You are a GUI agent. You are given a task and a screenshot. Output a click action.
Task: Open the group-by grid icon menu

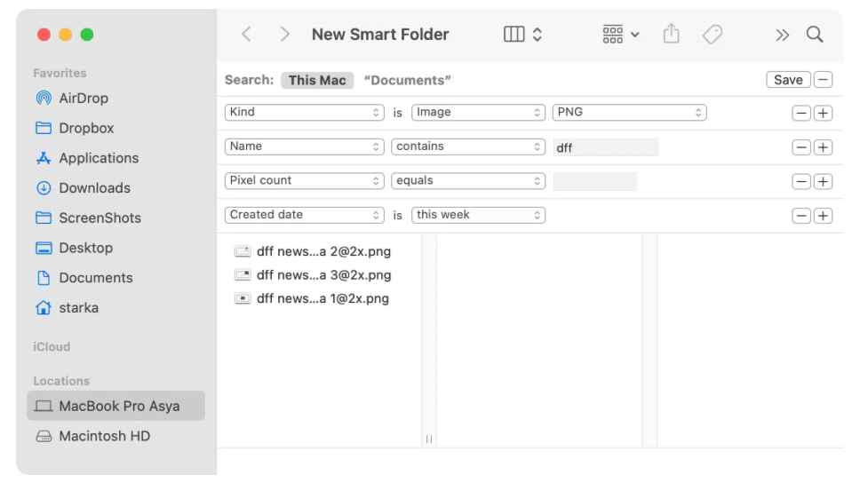[x=620, y=35]
